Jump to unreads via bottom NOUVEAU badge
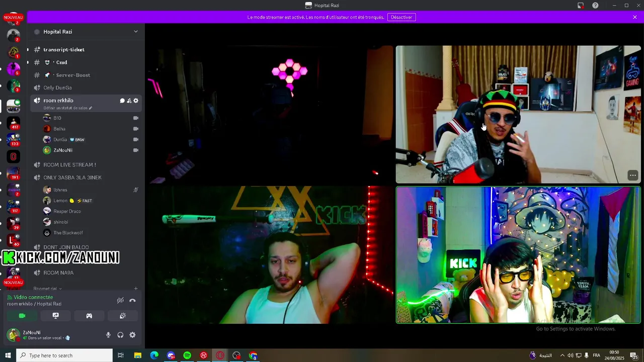Viewport: 644px width, 362px height. [x=14, y=283]
